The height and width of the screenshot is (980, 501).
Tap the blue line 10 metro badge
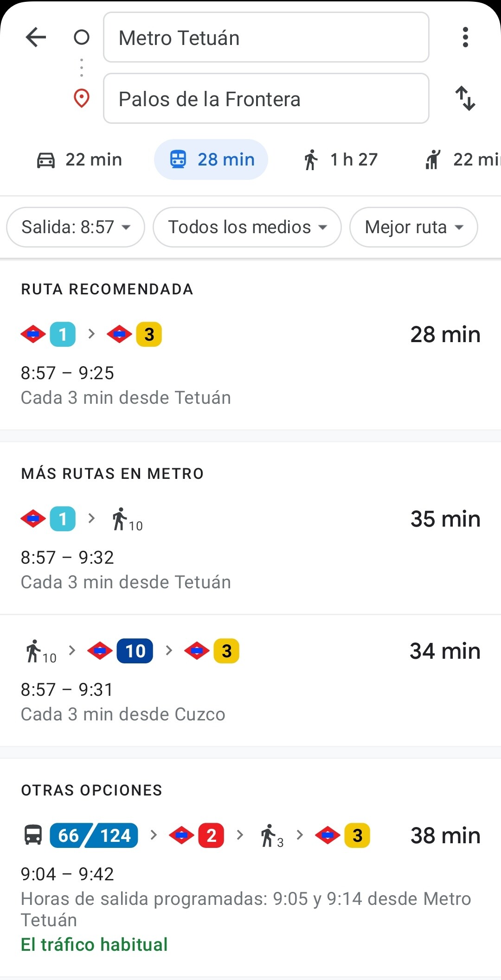click(135, 651)
